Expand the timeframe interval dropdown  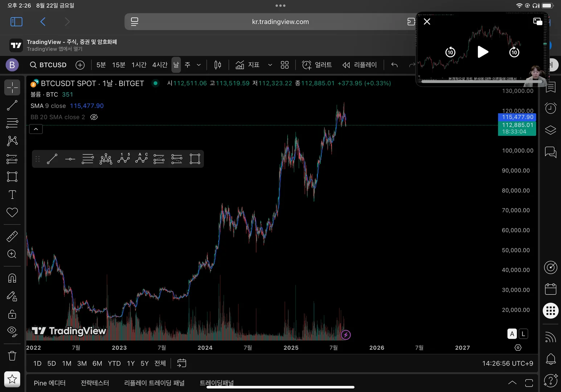click(199, 65)
